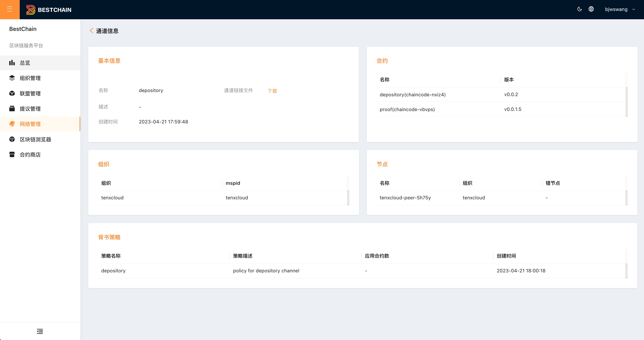Click the 网络管理 planet icon
Viewport: 644px width, 340px height.
pyautogui.click(x=12, y=124)
